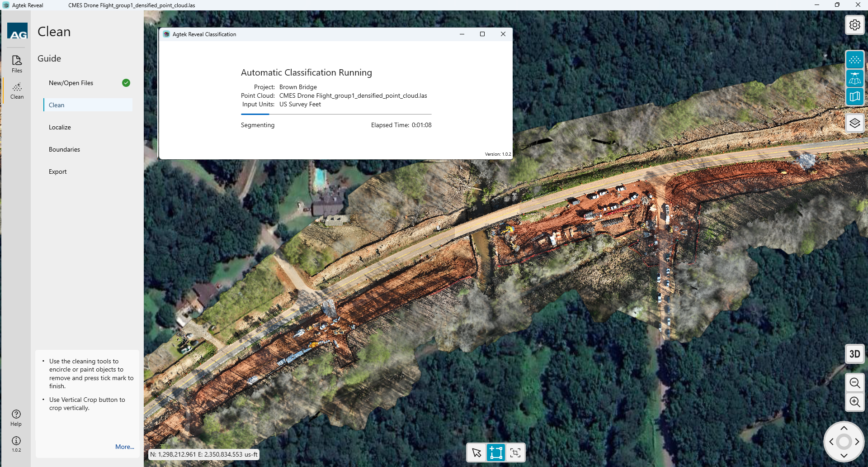The image size is (868, 467).
Task: Select the New/Open Files guide step
Action: tap(71, 83)
